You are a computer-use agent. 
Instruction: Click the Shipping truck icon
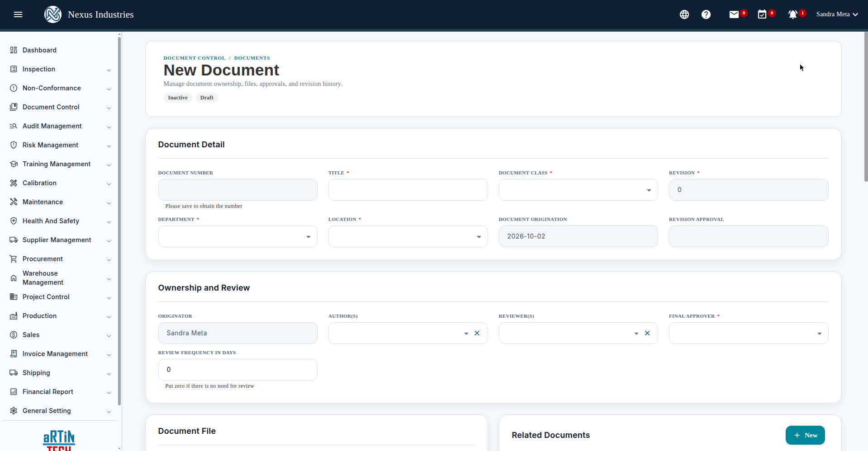tap(14, 373)
